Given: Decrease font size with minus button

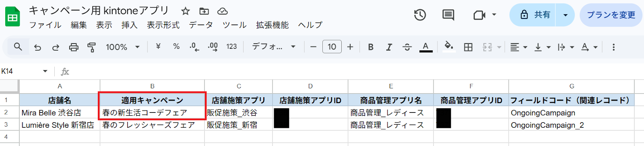Looking at the screenshot, I should coord(313,47).
